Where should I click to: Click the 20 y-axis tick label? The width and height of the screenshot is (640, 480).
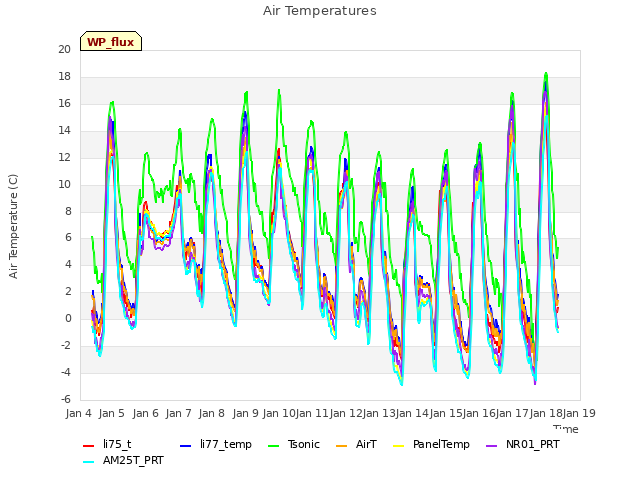pos(64,49)
